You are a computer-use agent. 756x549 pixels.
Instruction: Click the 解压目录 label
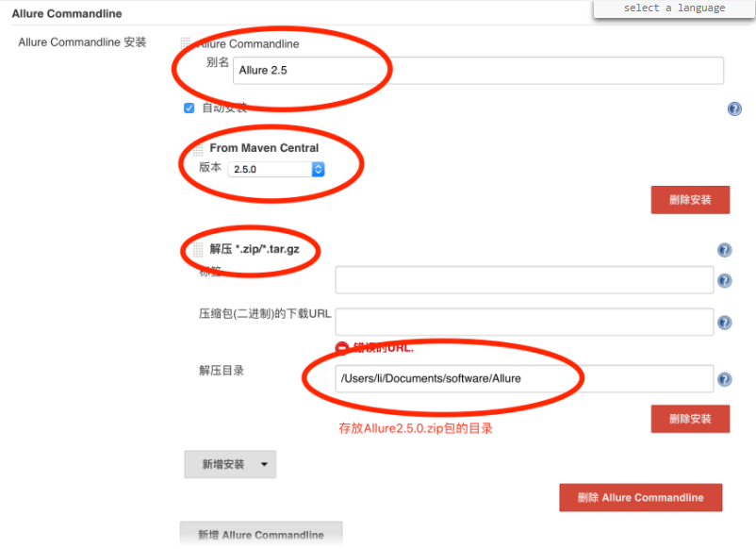tap(222, 371)
